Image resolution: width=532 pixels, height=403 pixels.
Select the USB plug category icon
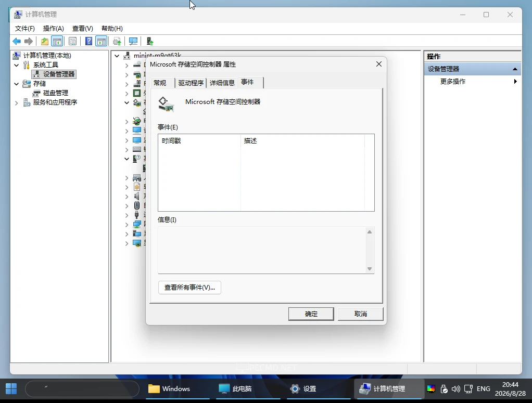click(x=137, y=215)
